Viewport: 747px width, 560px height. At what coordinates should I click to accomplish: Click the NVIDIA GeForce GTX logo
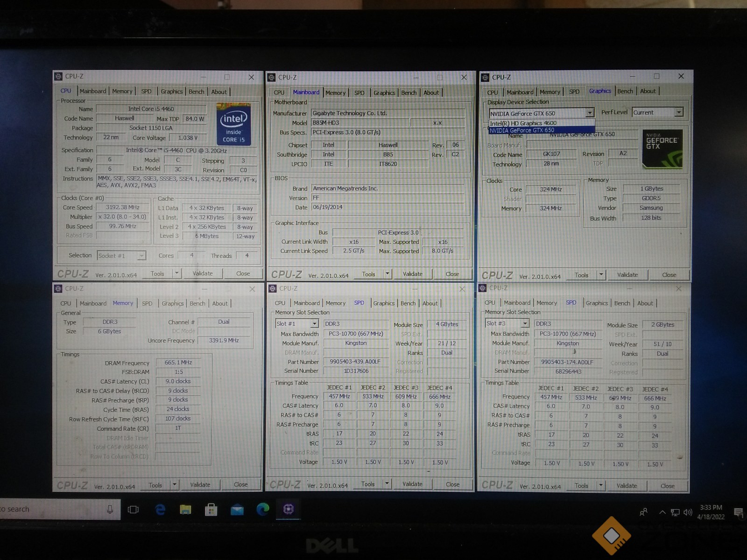662,149
